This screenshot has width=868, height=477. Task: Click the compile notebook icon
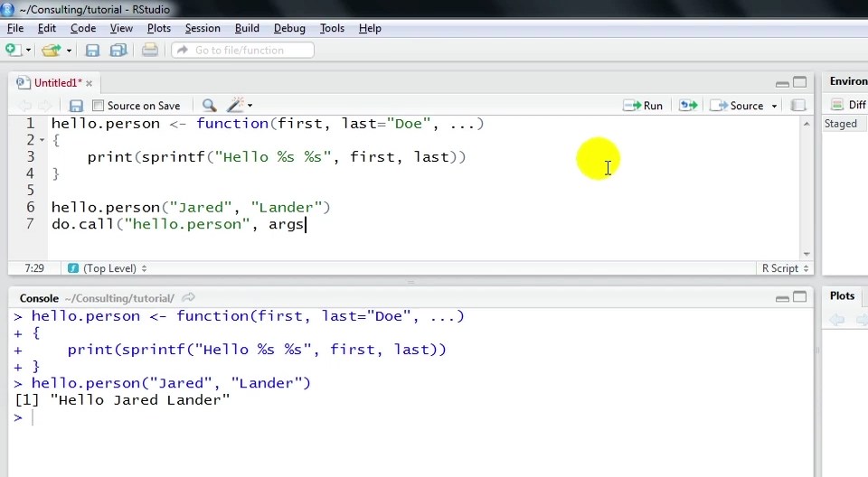(x=797, y=105)
